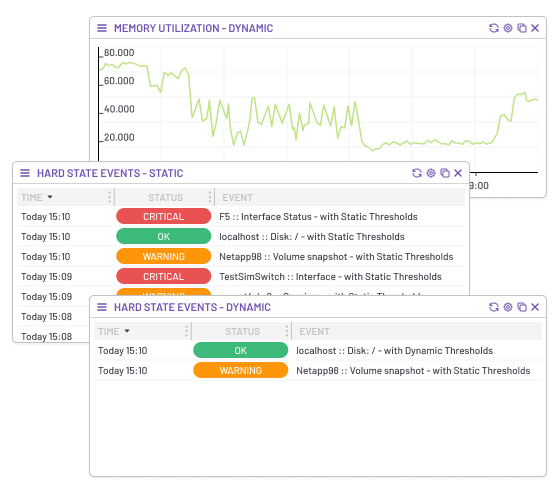This screenshot has width=558, height=493.
Task: Click CRITICAL badge for TestSimSwitch Interface
Action: coord(164,276)
